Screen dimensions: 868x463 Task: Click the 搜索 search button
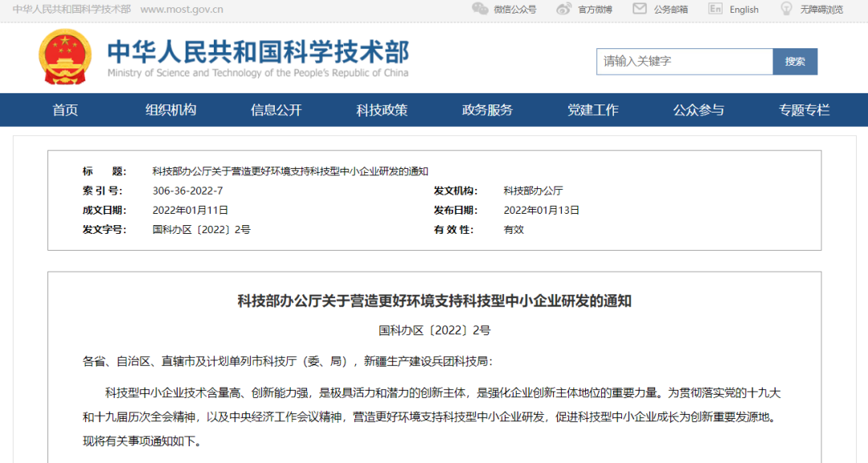click(x=795, y=61)
